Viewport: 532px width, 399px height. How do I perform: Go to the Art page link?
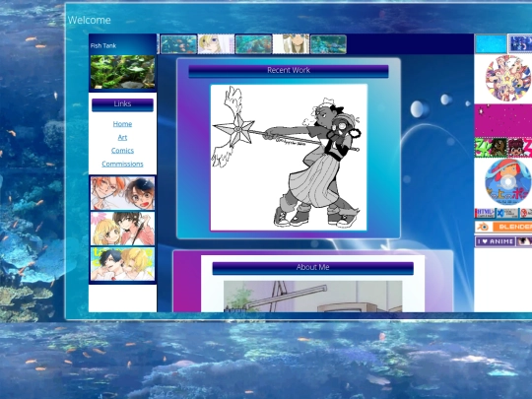point(122,137)
